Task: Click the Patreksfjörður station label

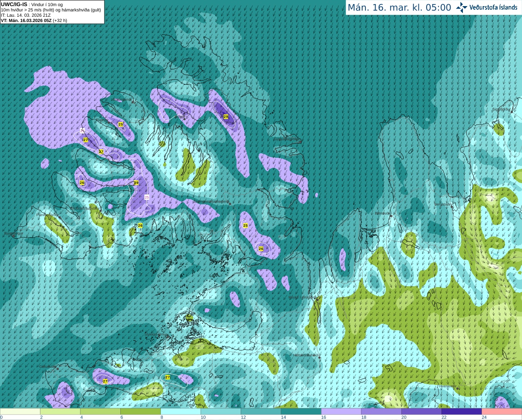Action: pyautogui.click(x=48, y=214)
